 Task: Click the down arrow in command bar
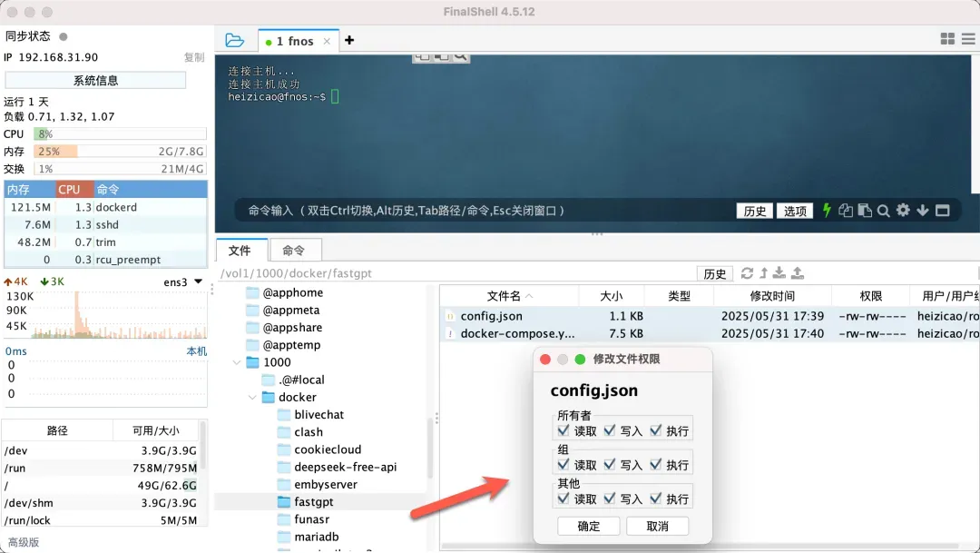923,210
